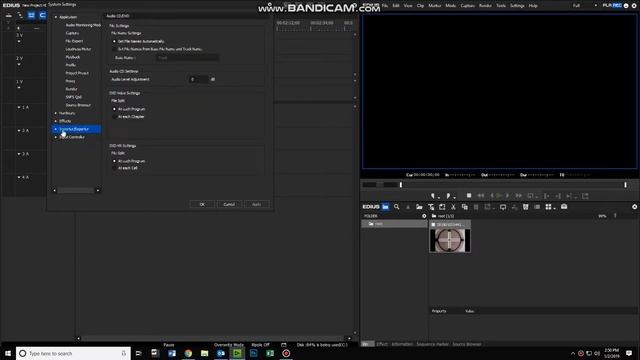
Task: Click the Set In point icon in player
Action: pyautogui.click(x=433, y=196)
